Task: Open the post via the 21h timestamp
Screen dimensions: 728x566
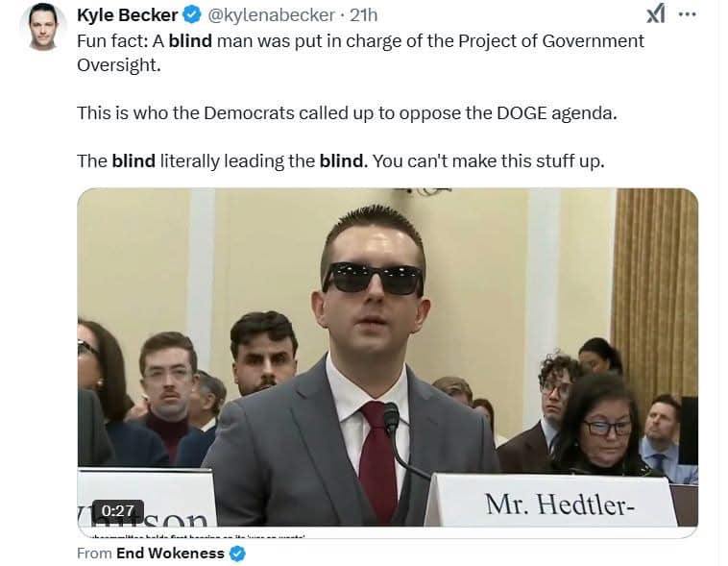Action: (364, 15)
